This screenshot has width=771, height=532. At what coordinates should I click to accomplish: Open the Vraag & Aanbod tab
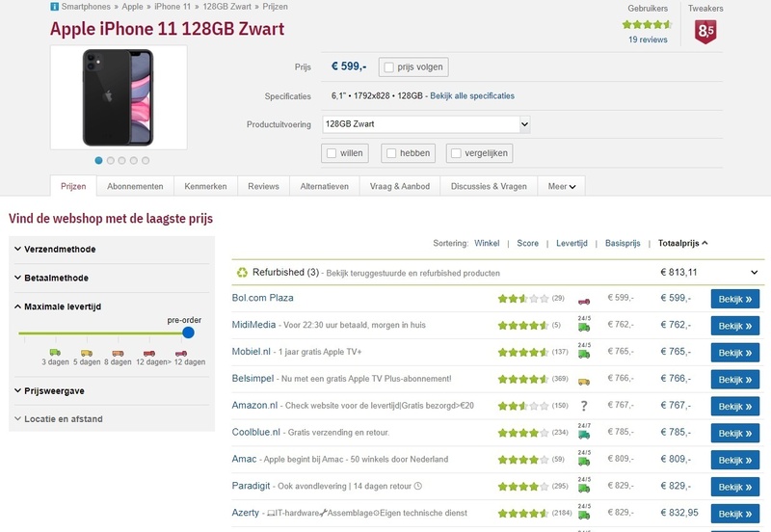[x=400, y=186]
